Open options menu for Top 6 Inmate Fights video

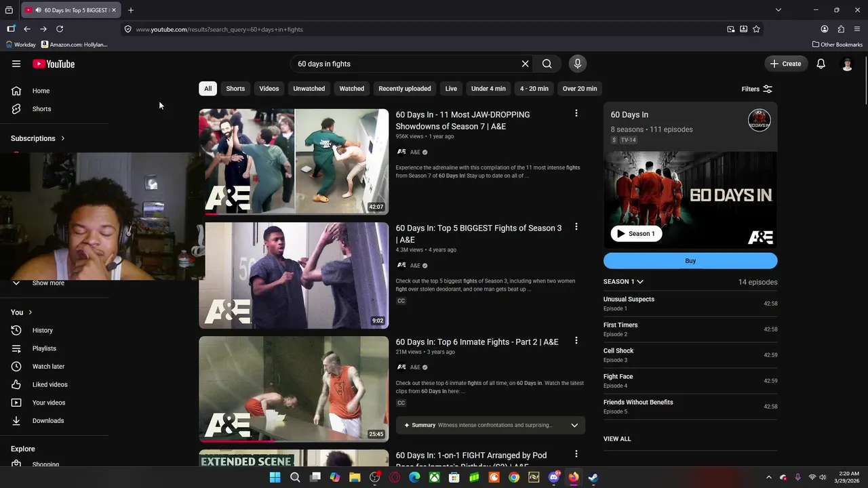click(x=576, y=341)
